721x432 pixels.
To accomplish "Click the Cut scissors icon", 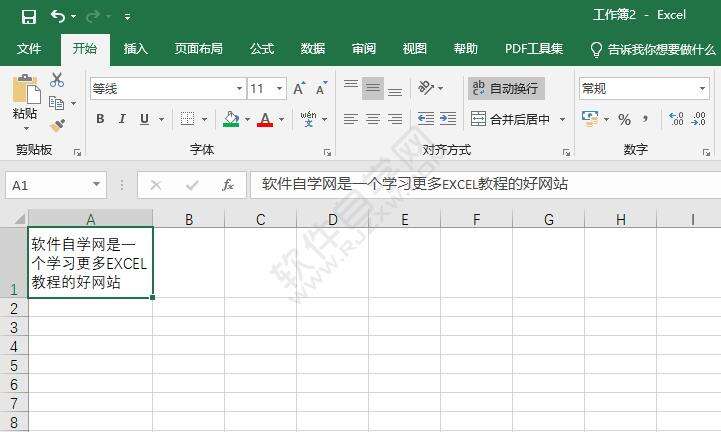I will pyautogui.click(x=57, y=80).
